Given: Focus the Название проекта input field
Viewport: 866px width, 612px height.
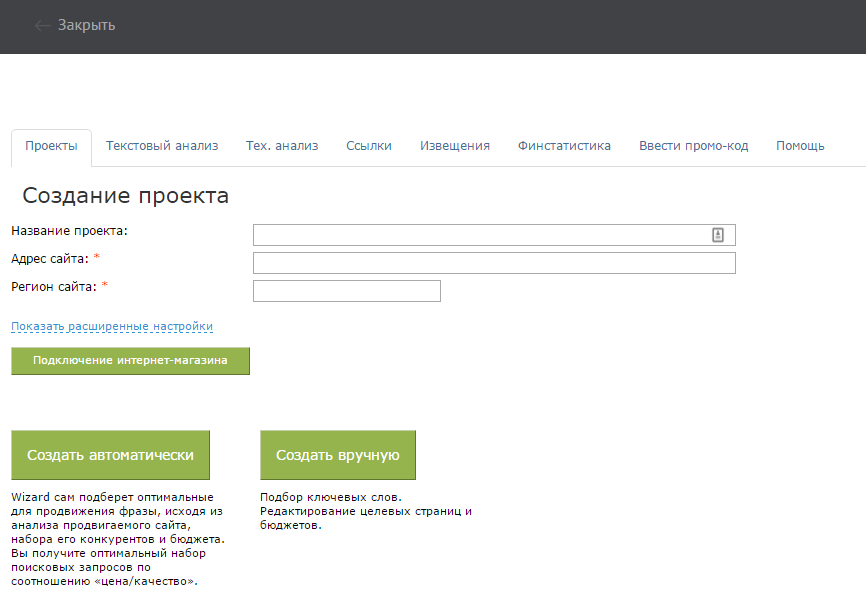Looking at the screenshot, I should (480, 235).
